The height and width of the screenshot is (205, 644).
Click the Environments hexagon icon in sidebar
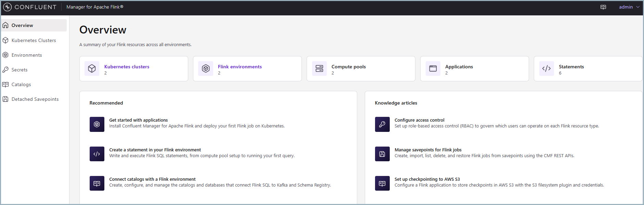pyautogui.click(x=5, y=55)
